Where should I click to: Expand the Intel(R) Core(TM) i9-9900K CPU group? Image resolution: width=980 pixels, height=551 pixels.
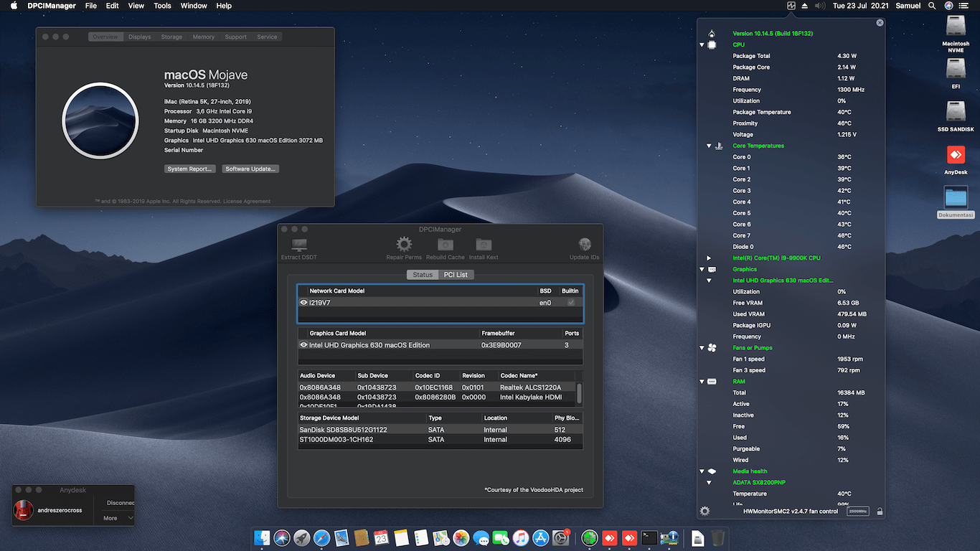click(709, 258)
